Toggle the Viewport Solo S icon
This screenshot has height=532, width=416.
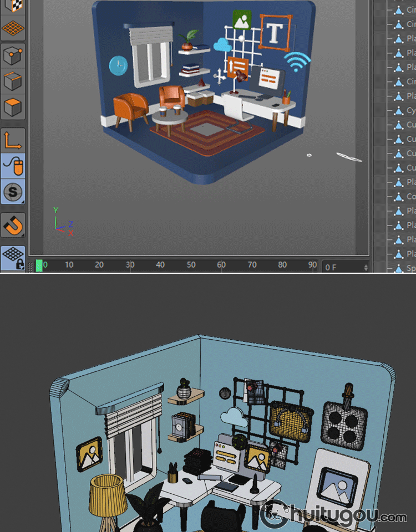pos(13,192)
